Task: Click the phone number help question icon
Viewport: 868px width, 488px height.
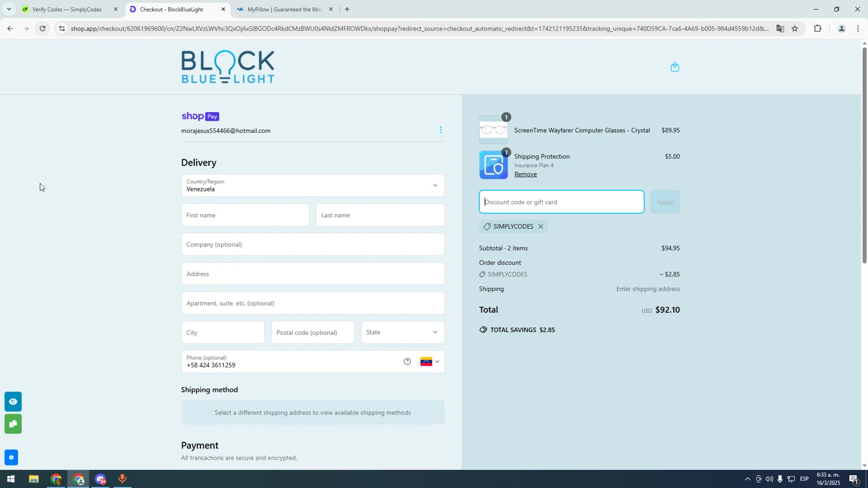Action: [407, 362]
